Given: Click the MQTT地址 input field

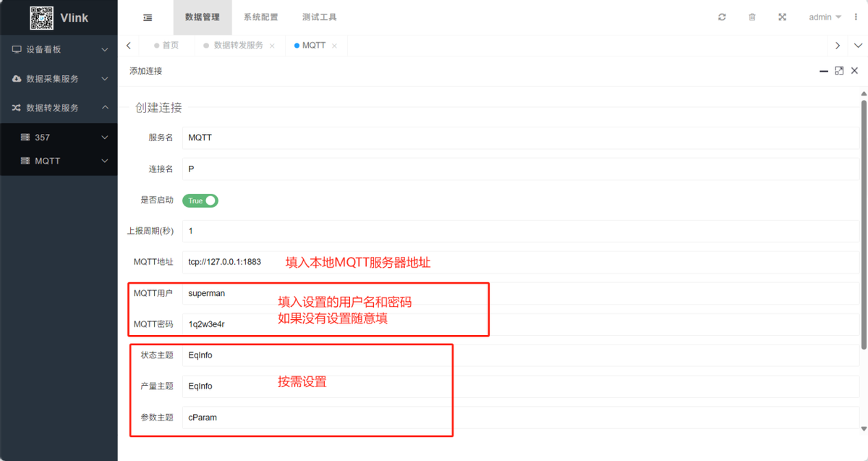Looking at the screenshot, I should coord(521,262).
